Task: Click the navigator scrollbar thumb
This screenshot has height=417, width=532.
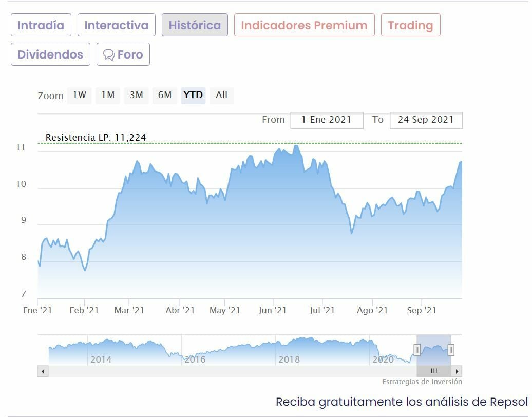Action: click(434, 371)
